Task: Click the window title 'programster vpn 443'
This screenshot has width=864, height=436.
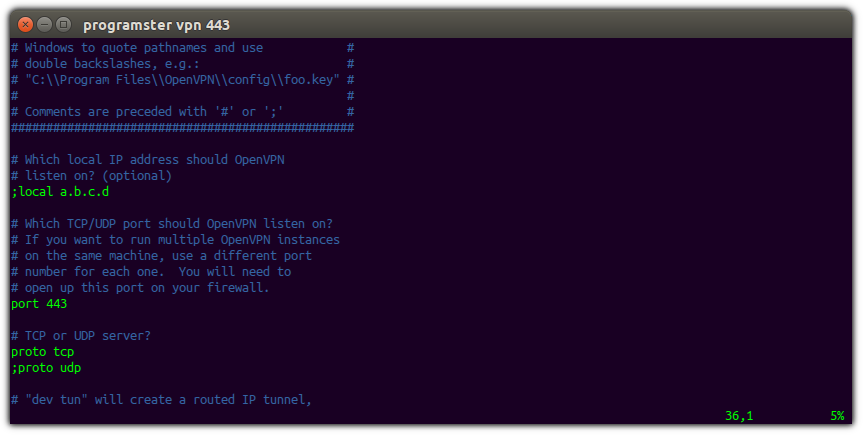Action: coord(156,25)
